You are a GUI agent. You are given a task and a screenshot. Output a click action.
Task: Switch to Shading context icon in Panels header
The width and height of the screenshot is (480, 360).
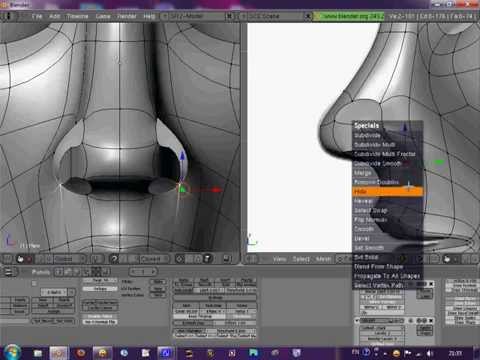(77, 272)
